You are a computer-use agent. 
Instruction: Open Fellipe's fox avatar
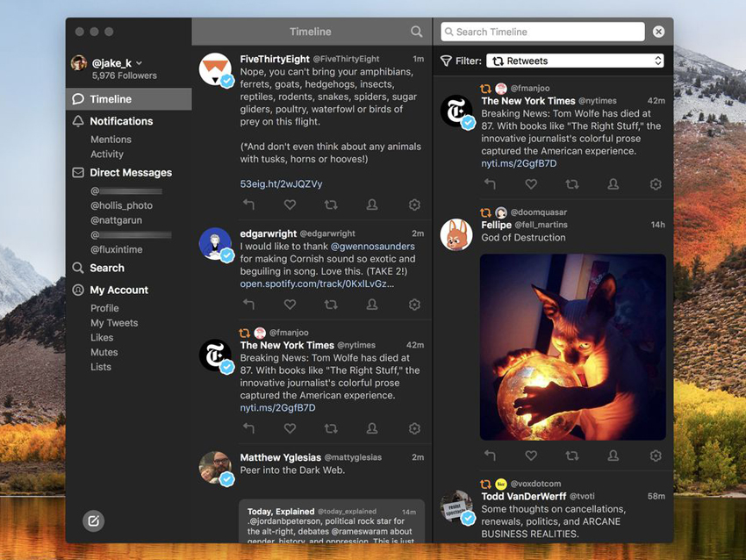[456, 234]
